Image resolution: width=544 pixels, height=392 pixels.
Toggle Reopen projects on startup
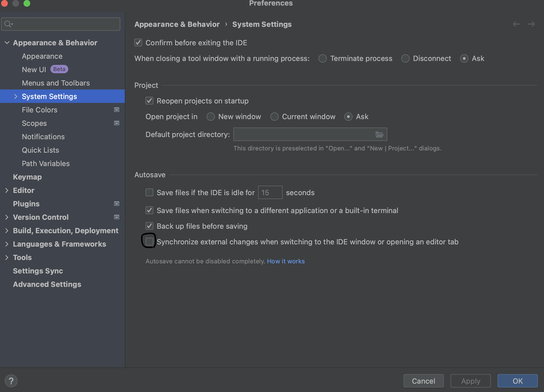tap(149, 101)
